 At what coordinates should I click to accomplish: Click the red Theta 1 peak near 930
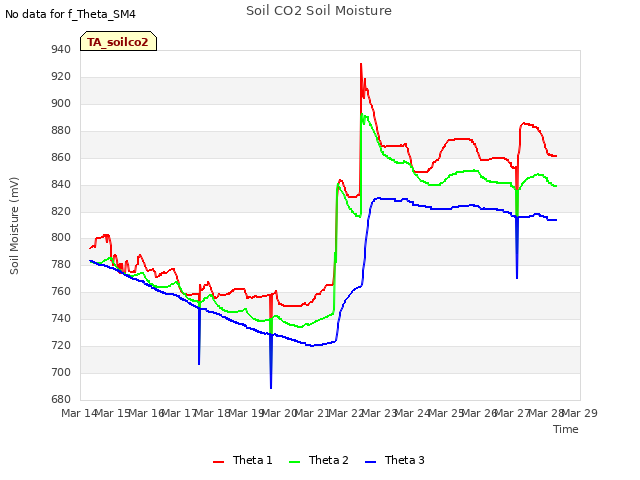coord(361,64)
